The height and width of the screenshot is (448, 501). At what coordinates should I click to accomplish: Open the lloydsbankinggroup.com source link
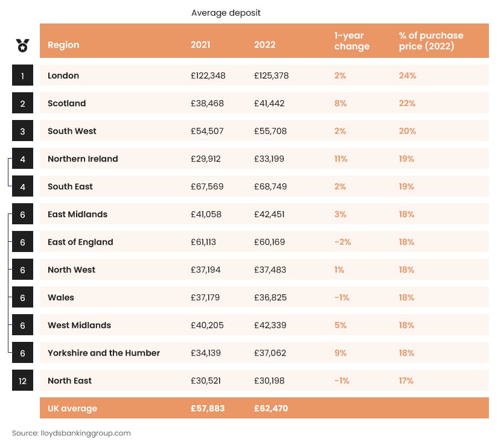(x=71, y=433)
